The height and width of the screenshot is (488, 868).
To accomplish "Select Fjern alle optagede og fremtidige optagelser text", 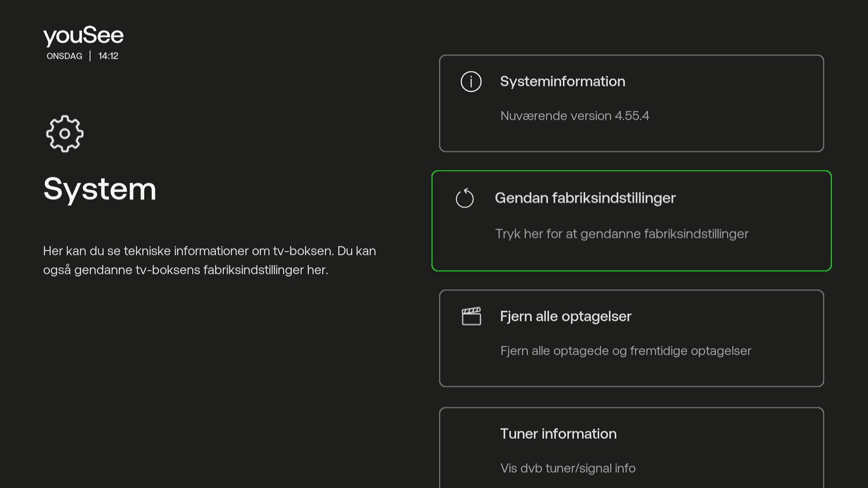I will (x=626, y=351).
